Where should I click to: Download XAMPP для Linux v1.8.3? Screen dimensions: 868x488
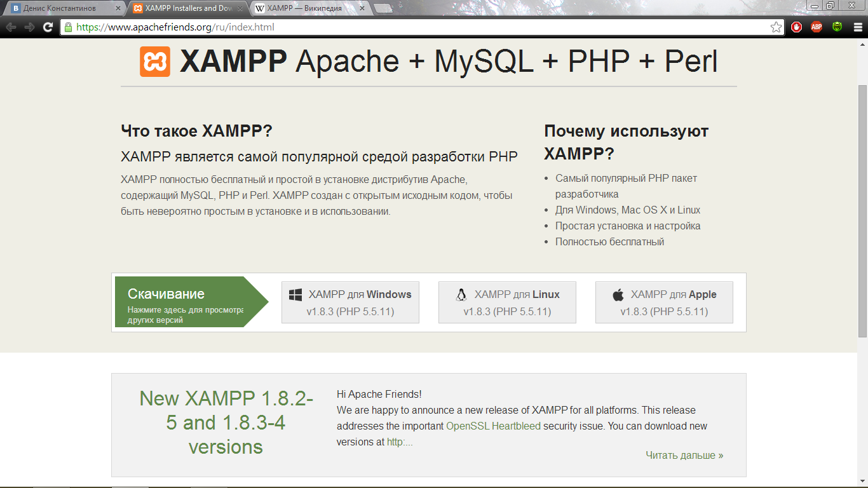(x=507, y=302)
